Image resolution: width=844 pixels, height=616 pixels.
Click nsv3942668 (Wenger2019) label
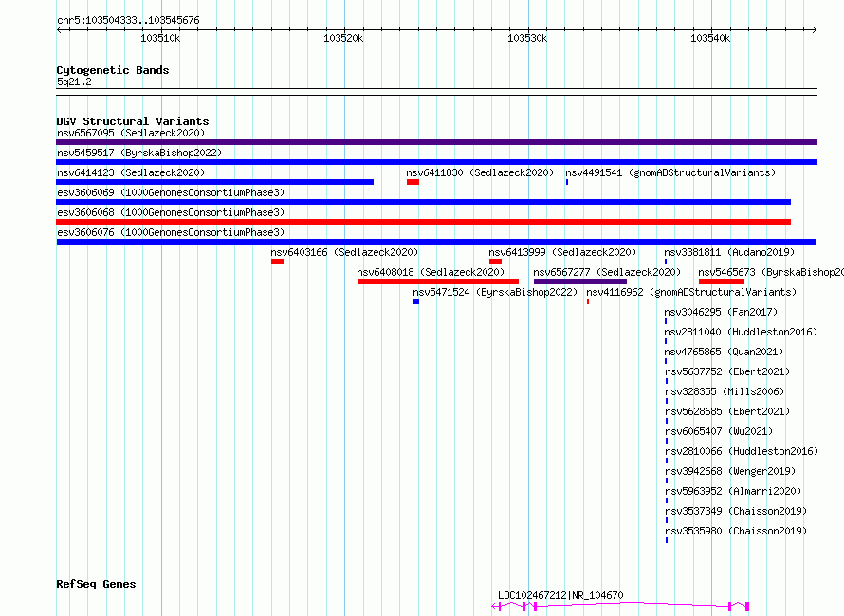pos(730,471)
